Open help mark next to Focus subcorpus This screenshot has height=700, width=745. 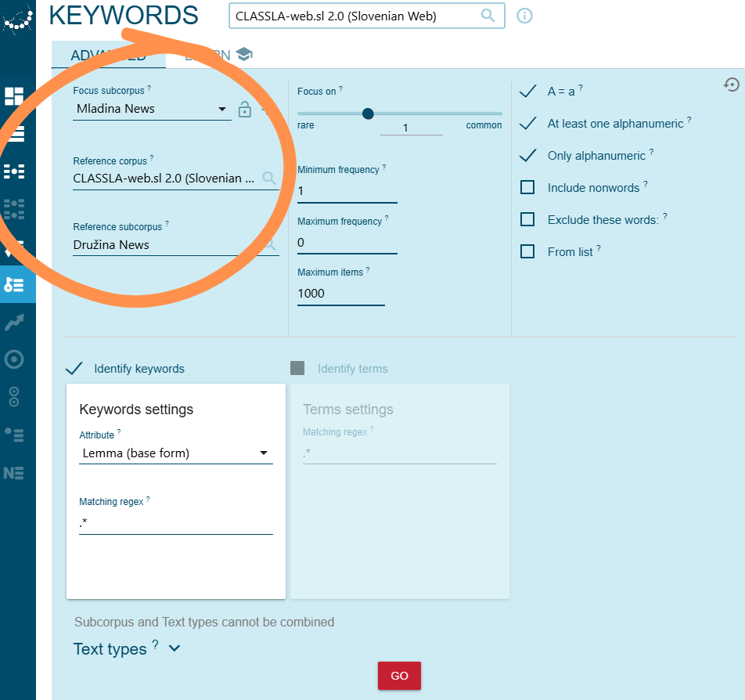point(149,88)
